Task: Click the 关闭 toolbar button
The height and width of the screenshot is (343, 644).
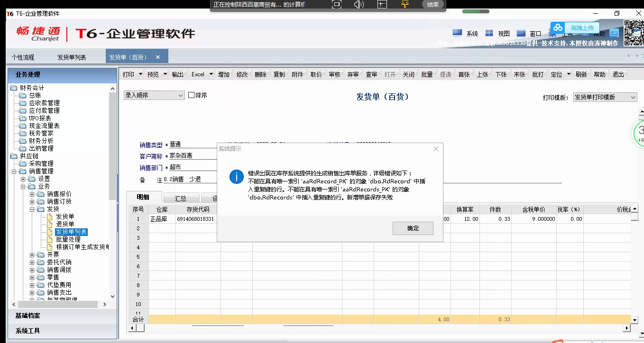Action: (x=408, y=74)
